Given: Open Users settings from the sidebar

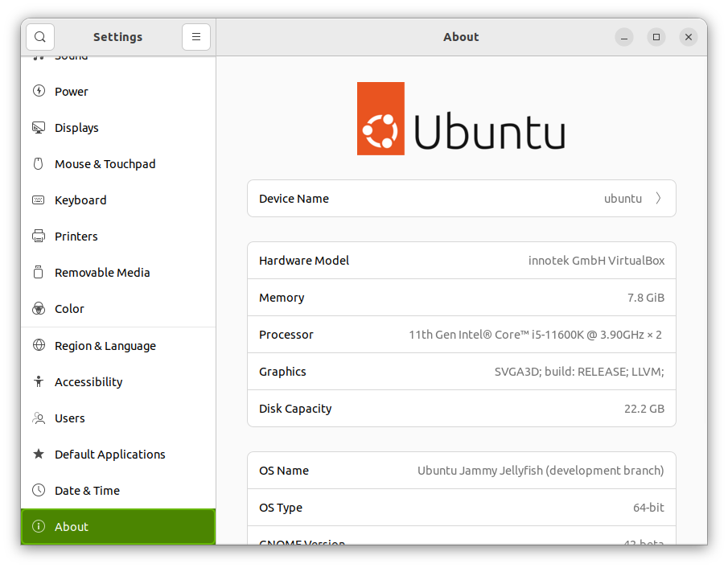Looking at the screenshot, I should click(70, 418).
